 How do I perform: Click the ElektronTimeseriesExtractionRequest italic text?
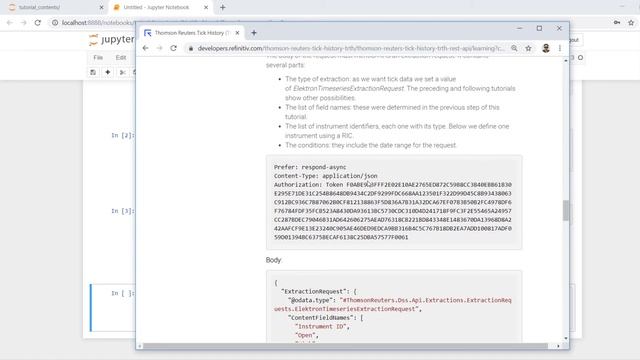tap(349, 89)
